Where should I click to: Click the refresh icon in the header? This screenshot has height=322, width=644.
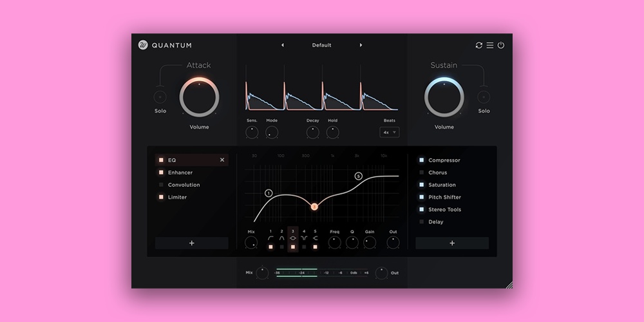[478, 45]
